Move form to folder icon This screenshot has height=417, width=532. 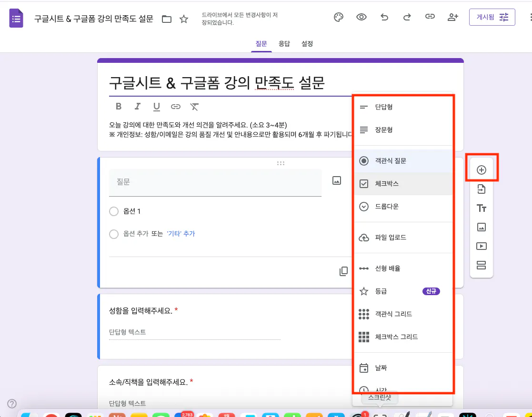click(167, 19)
